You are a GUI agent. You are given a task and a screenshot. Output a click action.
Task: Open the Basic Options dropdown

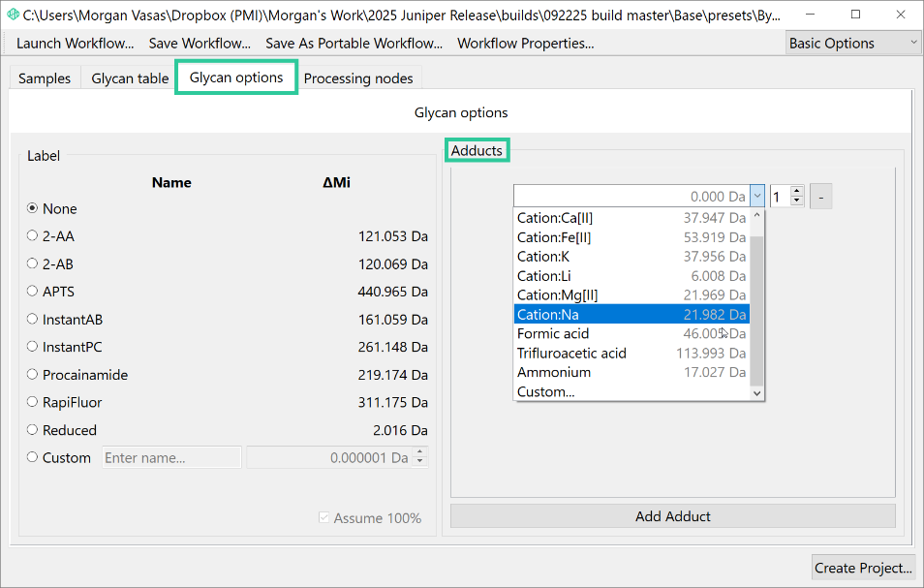click(852, 43)
